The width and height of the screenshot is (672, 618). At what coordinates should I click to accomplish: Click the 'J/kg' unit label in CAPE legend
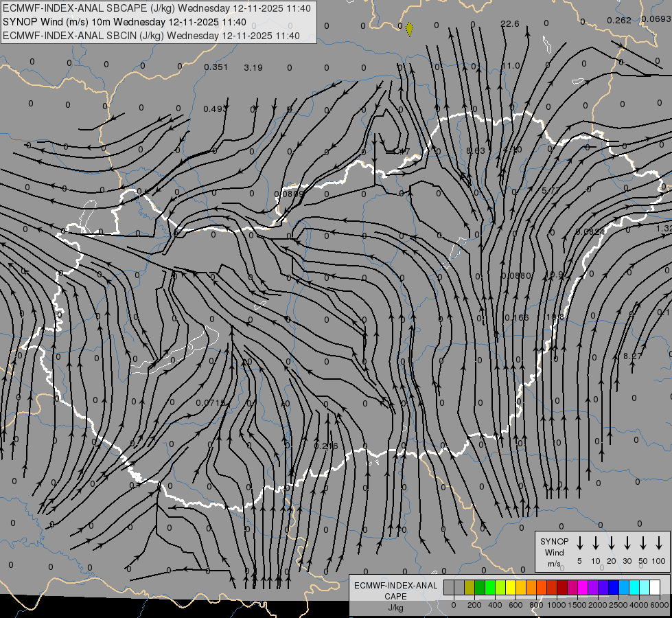coord(395,608)
